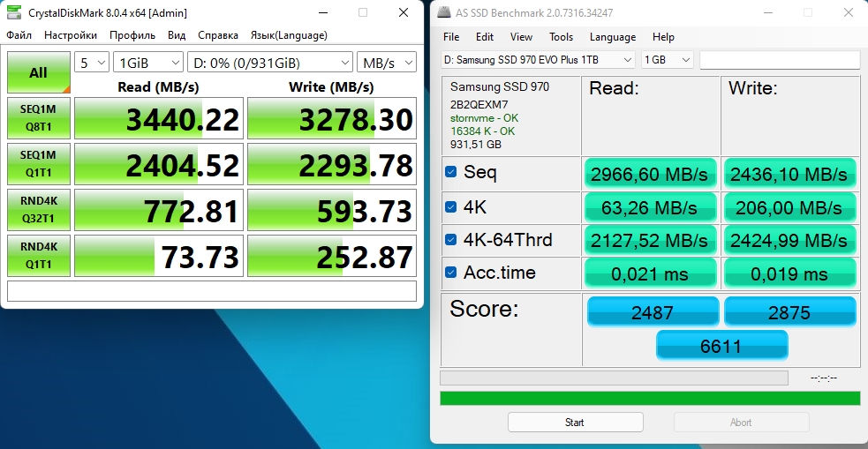Click the CrystalDiskMark app icon in title bar
Screen dimensions: 868x449
14,12
